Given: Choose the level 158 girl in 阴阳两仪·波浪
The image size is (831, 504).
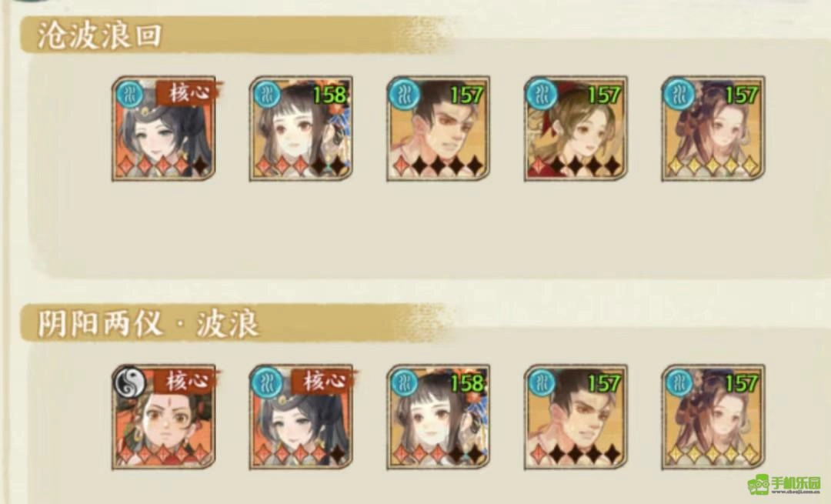Looking at the screenshot, I should [x=439, y=417].
